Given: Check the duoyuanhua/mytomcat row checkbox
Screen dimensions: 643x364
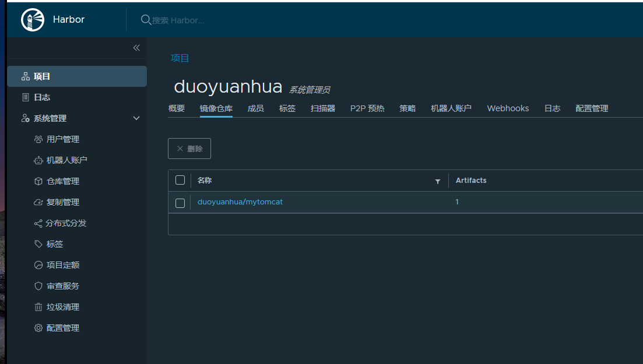Looking at the screenshot, I should pos(180,203).
